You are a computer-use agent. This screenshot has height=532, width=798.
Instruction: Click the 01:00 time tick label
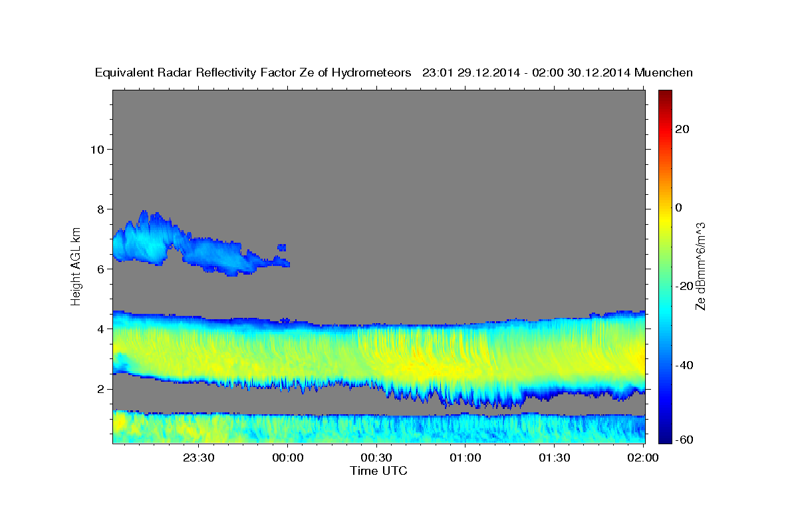465,458
